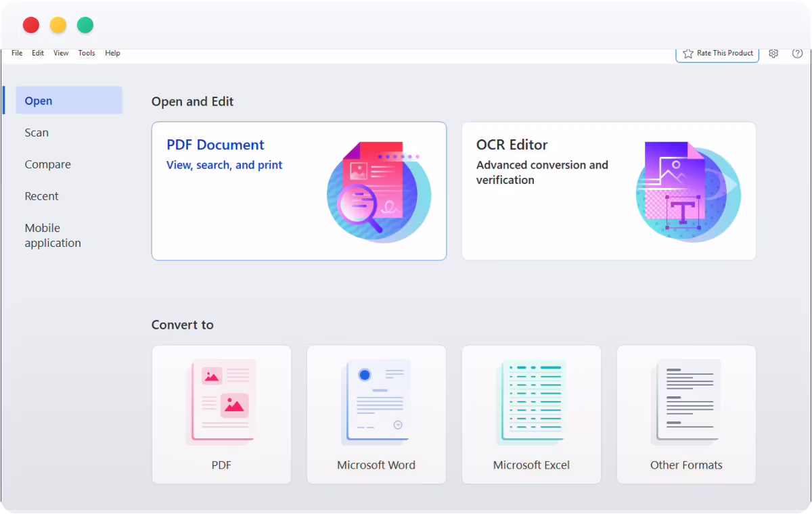The width and height of the screenshot is (812, 514).
Task: Open the View menu
Action: click(x=61, y=53)
